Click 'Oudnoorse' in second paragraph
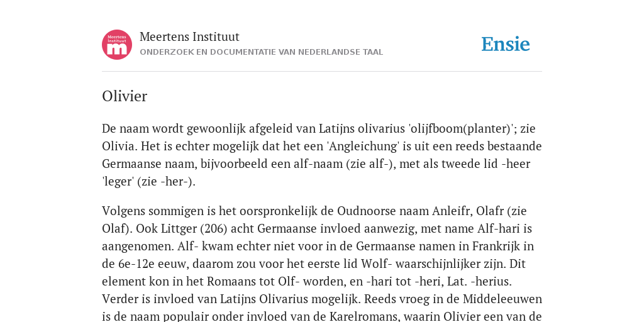644x322 pixels. coord(360,211)
